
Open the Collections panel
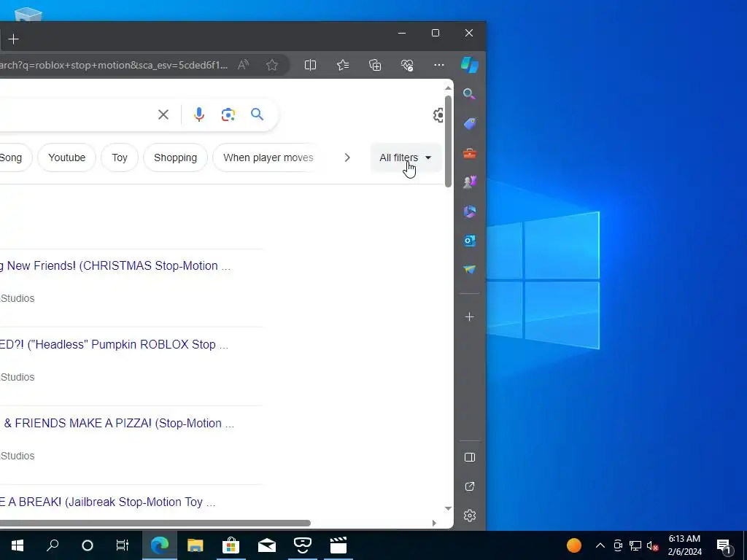point(375,65)
